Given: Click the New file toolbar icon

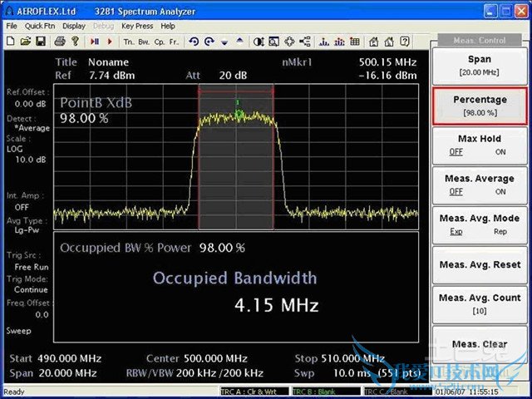Looking at the screenshot, I should click(10, 41).
